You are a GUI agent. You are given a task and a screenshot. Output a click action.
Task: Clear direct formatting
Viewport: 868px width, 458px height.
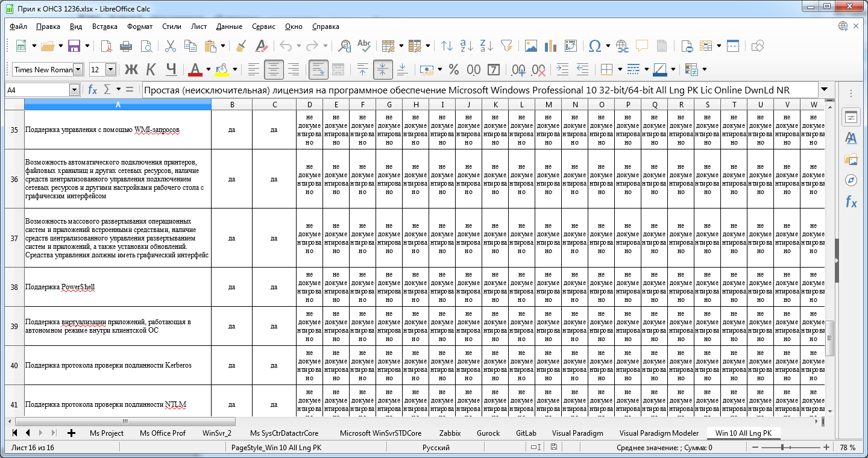(261, 46)
